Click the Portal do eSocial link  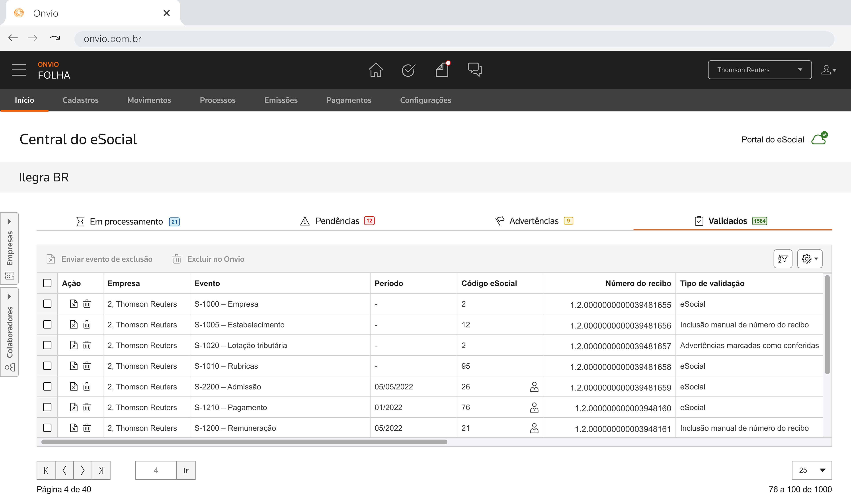click(773, 140)
